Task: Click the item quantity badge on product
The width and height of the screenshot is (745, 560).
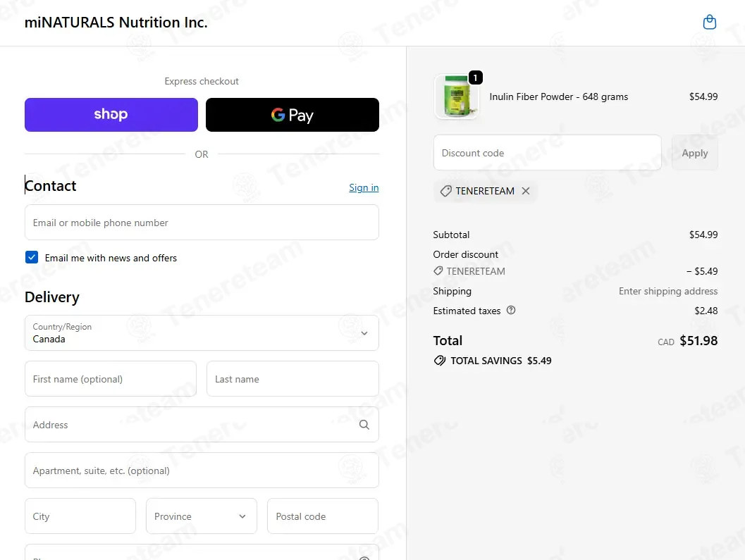Action: pos(476,77)
